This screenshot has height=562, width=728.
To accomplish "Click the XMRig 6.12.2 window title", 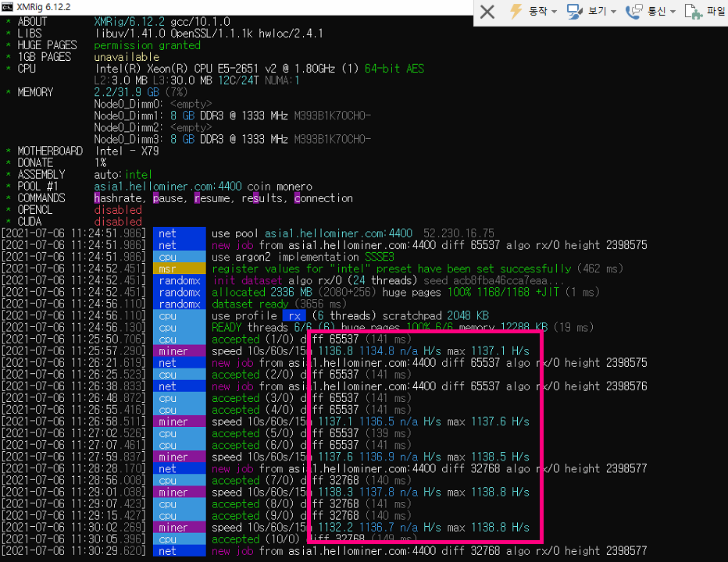I will point(44,7).
